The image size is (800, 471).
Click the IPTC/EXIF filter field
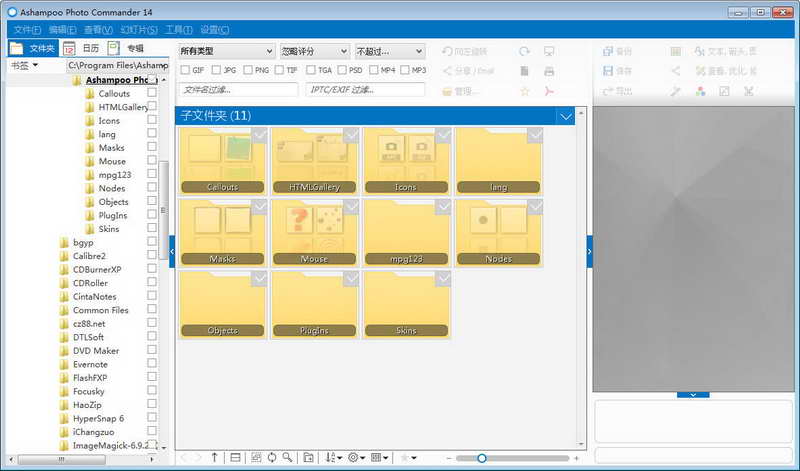365,90
